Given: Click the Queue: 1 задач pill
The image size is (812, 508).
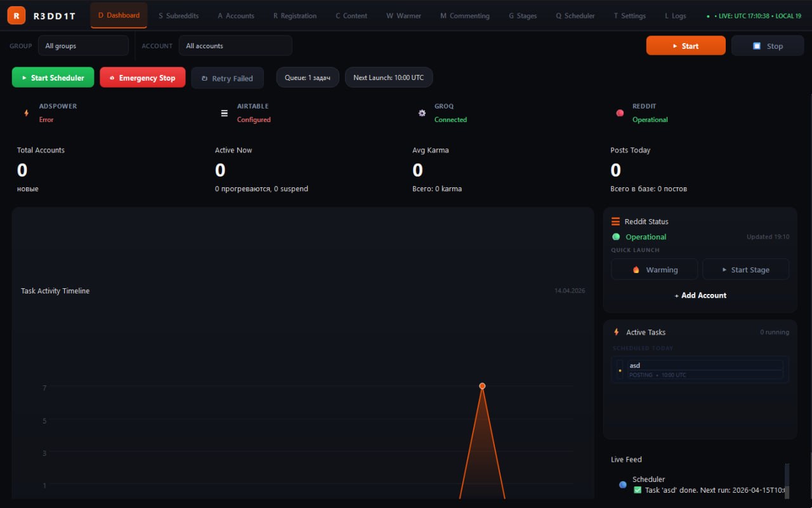Looking at the screenshot, I should coord(308,77).
